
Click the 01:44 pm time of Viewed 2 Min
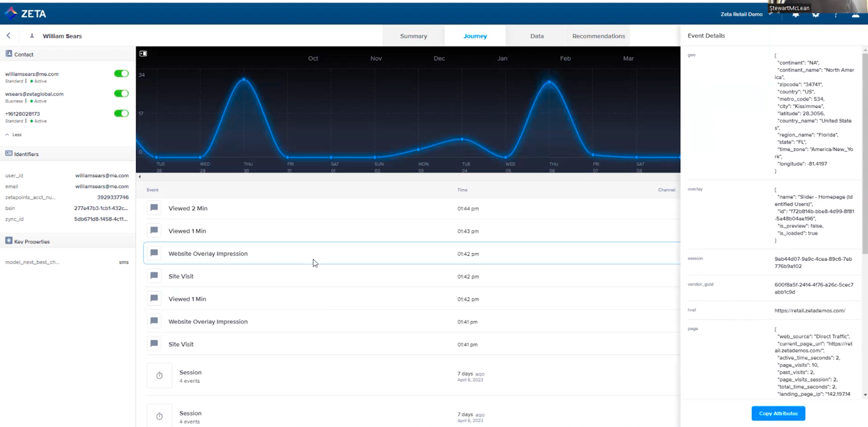point(468,208)
